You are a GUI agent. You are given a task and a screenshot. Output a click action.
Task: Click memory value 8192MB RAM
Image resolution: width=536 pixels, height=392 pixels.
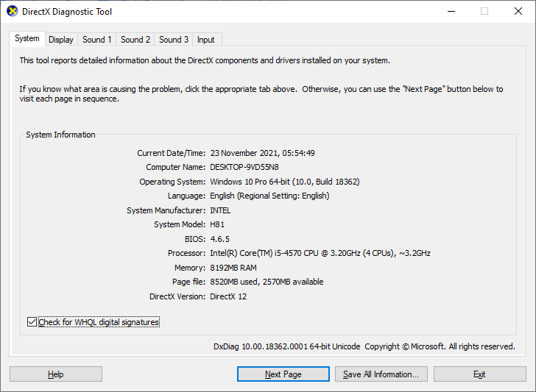pyautogui.click(x=233, y=268)
